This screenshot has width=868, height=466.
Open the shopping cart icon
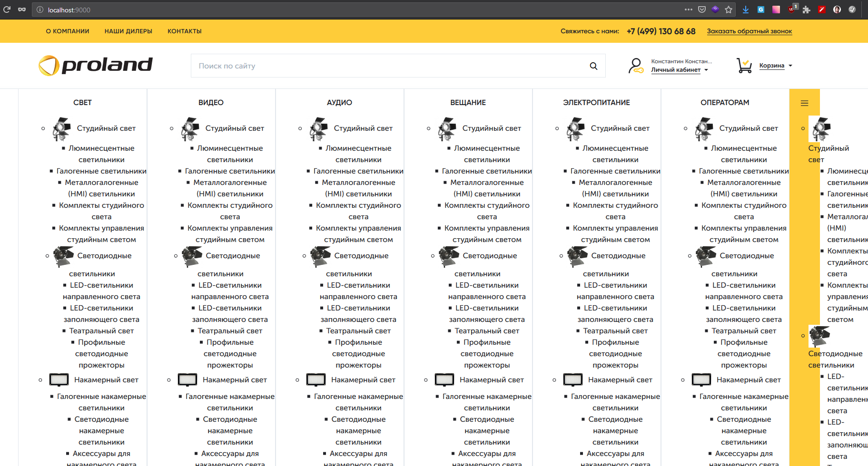pos(744,66)
